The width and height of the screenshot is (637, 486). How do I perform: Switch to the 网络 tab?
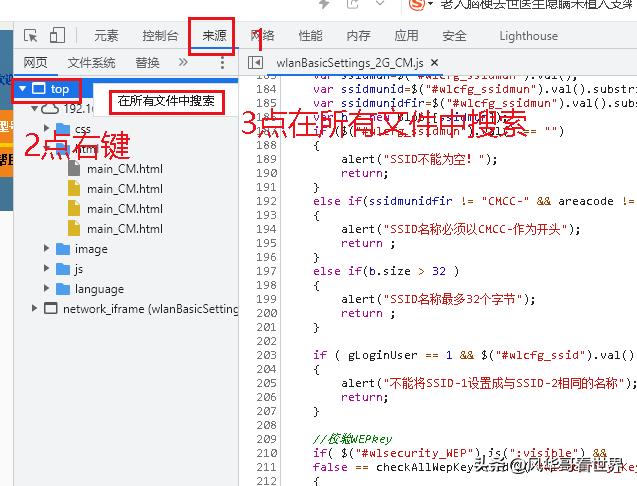[x=262, y=36]
